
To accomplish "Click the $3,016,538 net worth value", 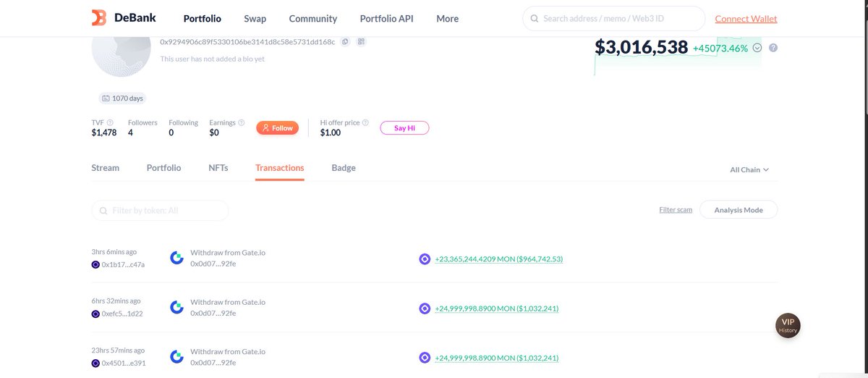I will [641, 47].
